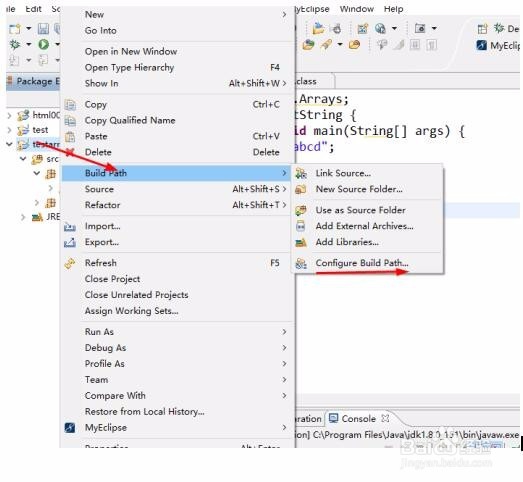Select Use as Source Folder
523x482 pixels.
tap(368, 210)
